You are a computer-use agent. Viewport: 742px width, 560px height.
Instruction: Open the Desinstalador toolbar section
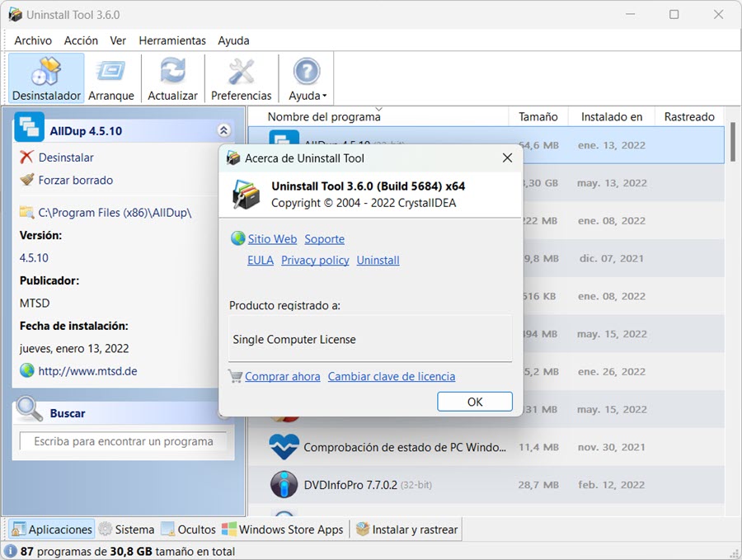click(x=46, y=78)
